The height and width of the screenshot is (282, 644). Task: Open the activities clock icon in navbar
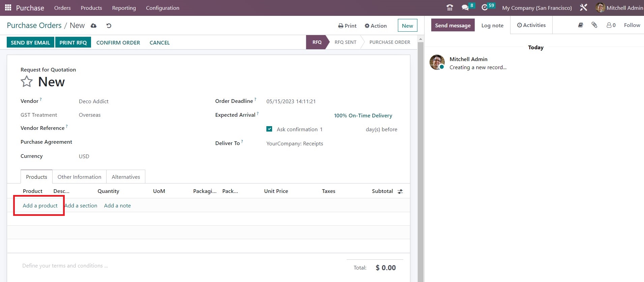(485, 7)
